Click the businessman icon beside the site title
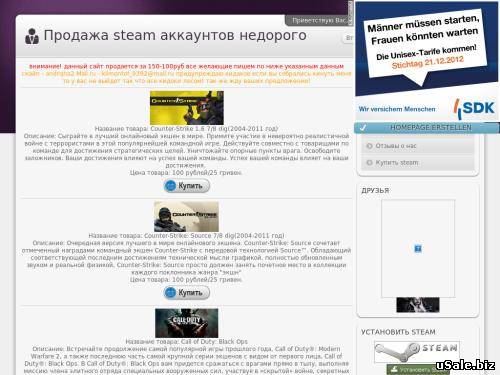The width and height of the screenshot is (500, 375). 32,36
